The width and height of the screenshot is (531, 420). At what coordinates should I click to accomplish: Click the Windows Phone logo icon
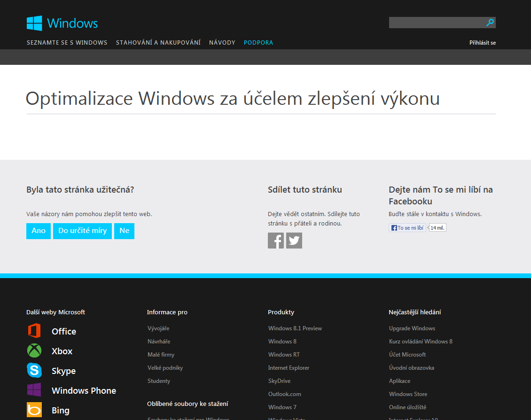(34, 390)
